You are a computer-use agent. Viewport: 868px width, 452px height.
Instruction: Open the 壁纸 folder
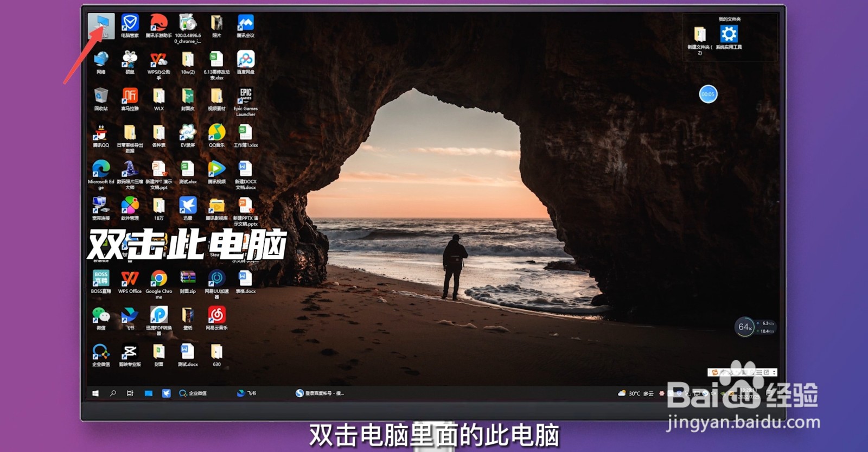[x=188, y=318]
